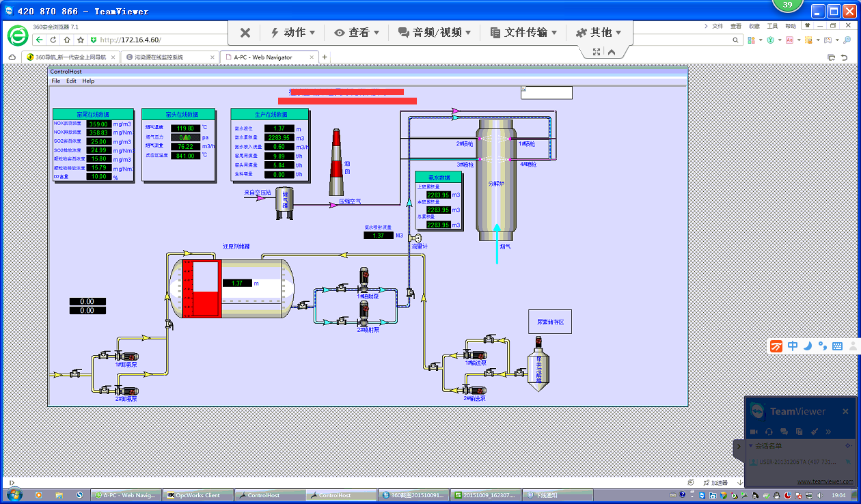861x504 pixels.
Task: Expand dropdown arrow next to Aa extension
Action: (x=798, y=40)
